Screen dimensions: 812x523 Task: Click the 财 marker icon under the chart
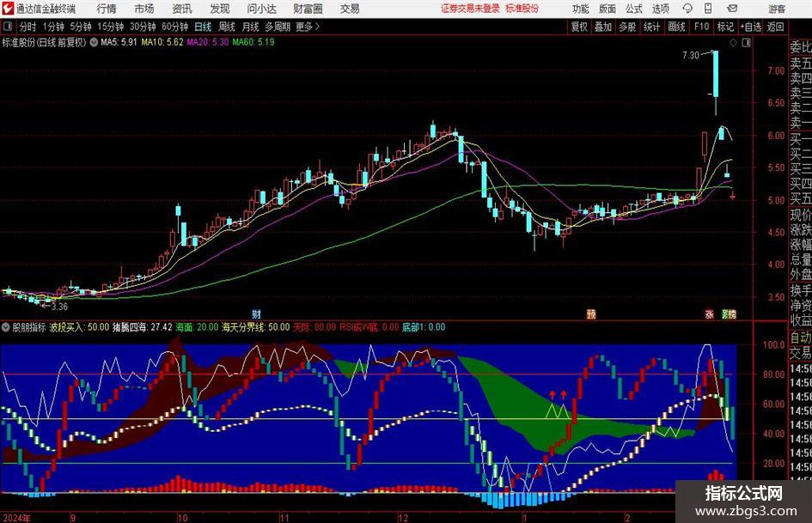[x=256, y=313]
